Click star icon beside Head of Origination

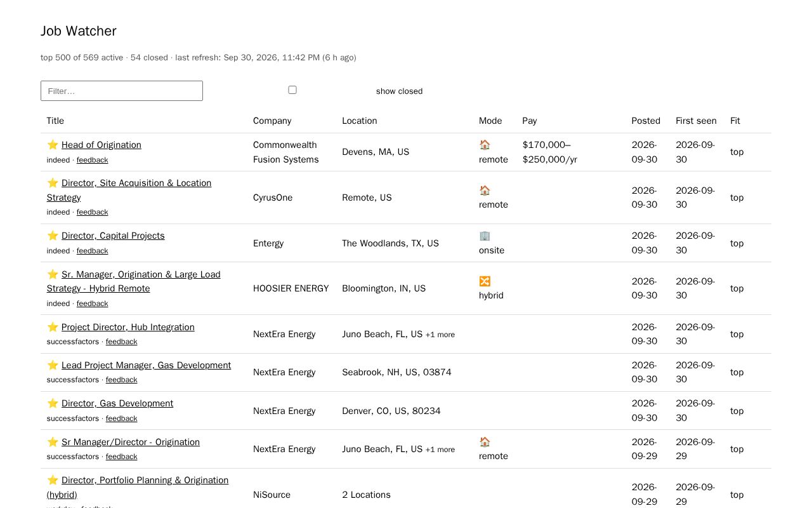tap(53, 145)
